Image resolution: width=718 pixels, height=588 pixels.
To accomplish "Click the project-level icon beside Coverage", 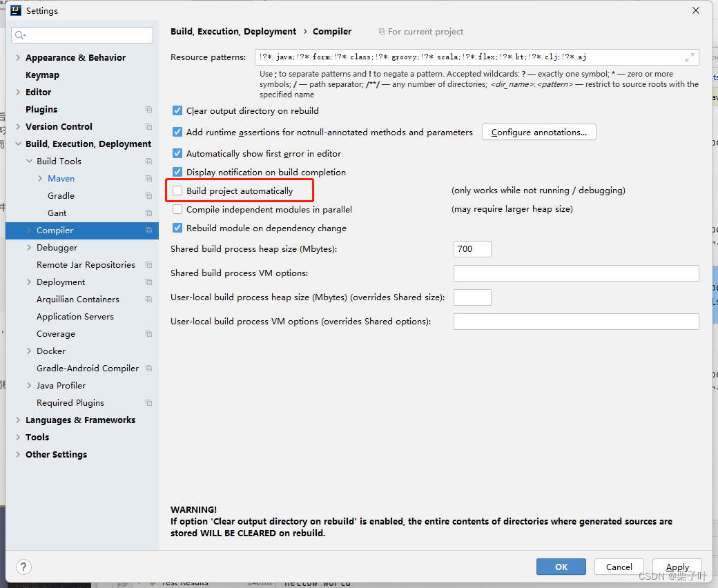I will coord(149,334).
